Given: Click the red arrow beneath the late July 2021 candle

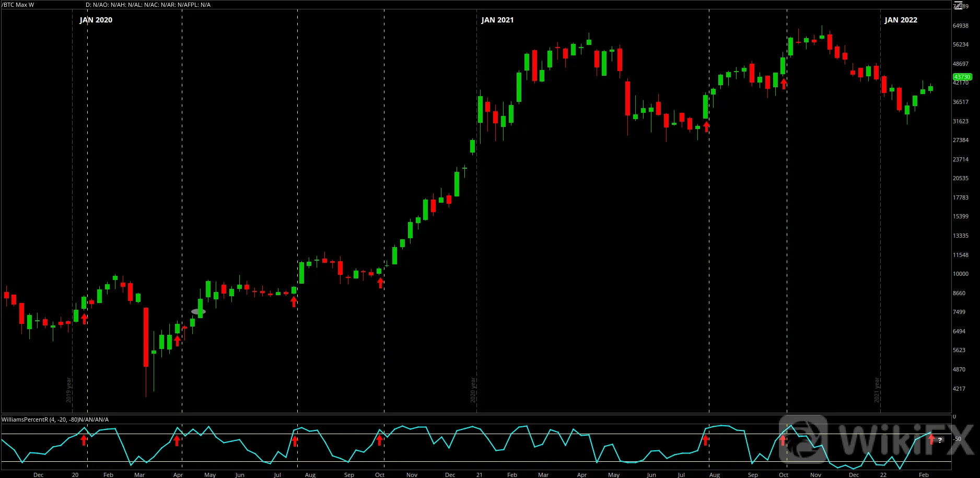Looking at the screenshot, I should [x=707, y=126].
